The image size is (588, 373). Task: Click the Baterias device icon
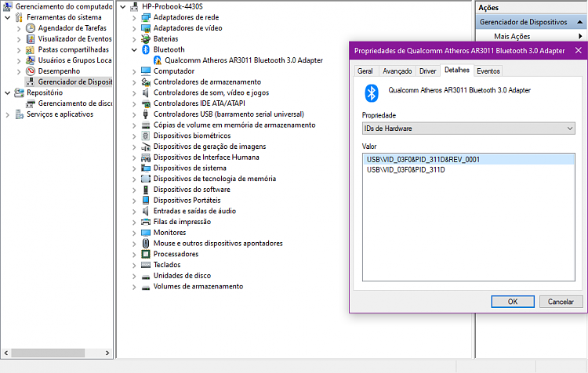coord(146,39)
